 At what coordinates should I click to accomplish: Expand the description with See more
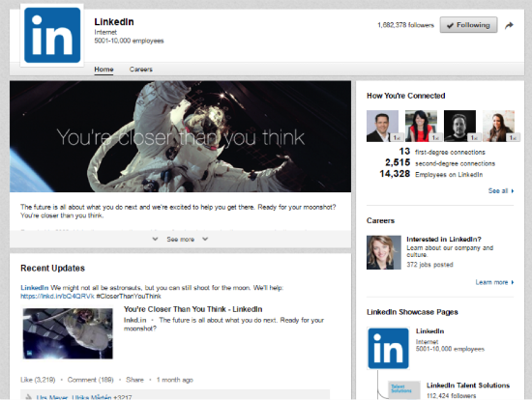point(180,240)
